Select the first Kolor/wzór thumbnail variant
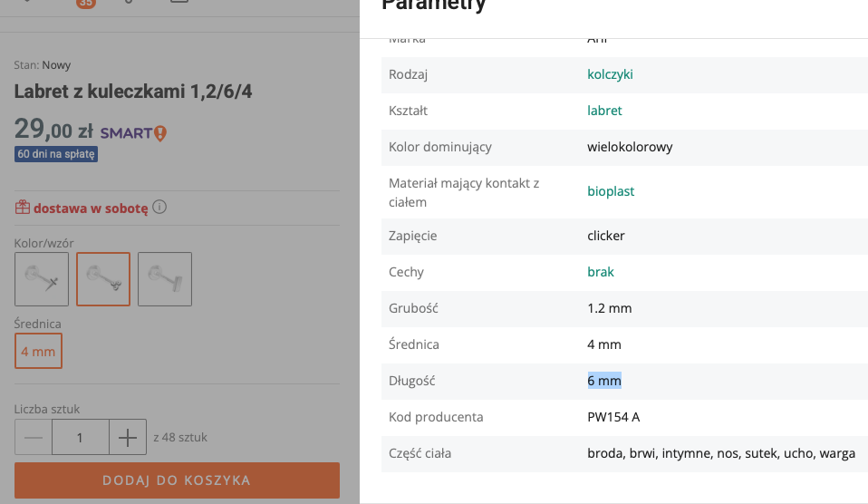The width and height of the screenshot is (868, 504). (x=42, y=279)
